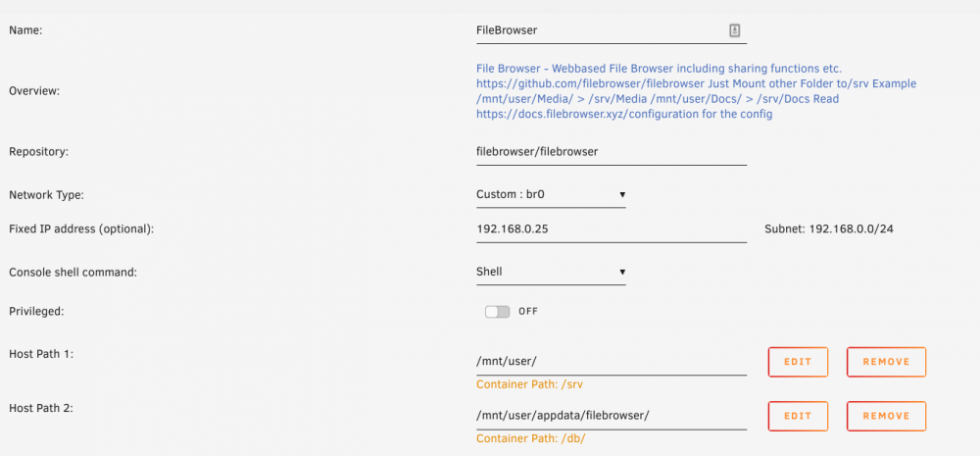Click the OFF text beside Privileged switch
The height and width of the screenshot is (456, 980).
click(528, 312)
